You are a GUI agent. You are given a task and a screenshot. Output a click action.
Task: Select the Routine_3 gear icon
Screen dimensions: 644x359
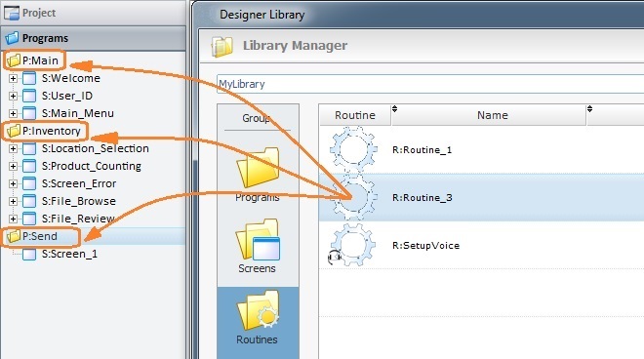(x=353, y=197)
